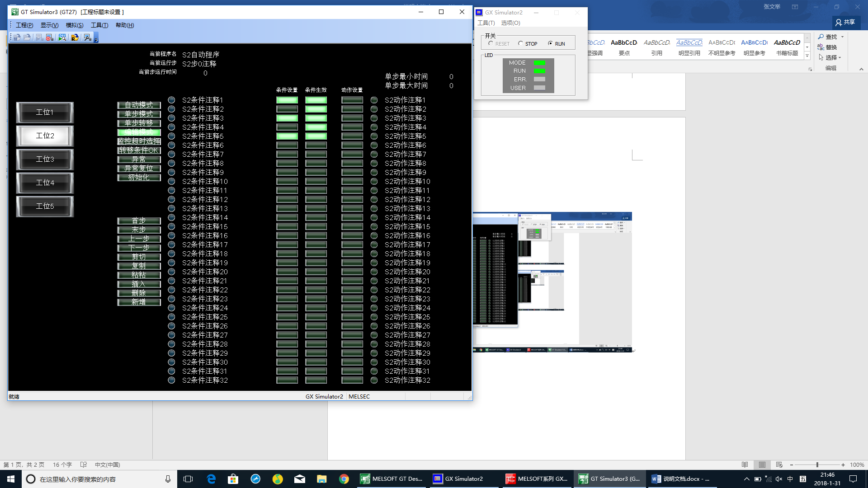Select the RUN radio button
Viewport: 868px width, 488px height.
point(550,43)
